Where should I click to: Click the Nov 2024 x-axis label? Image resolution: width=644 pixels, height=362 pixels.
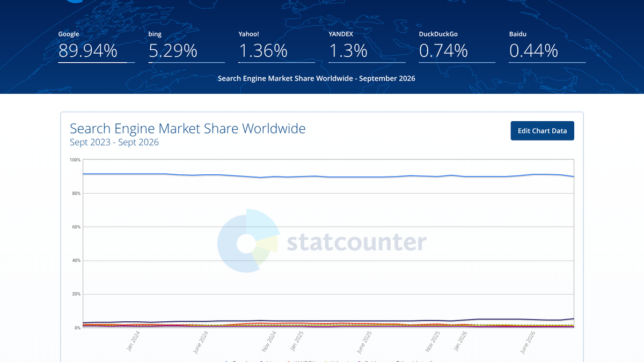(269, 341)
